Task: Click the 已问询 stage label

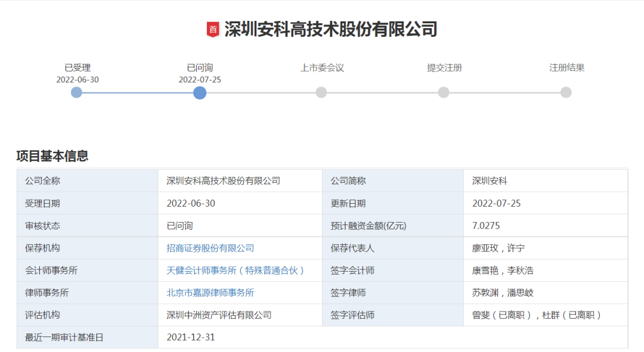Action: click(200, 68)
